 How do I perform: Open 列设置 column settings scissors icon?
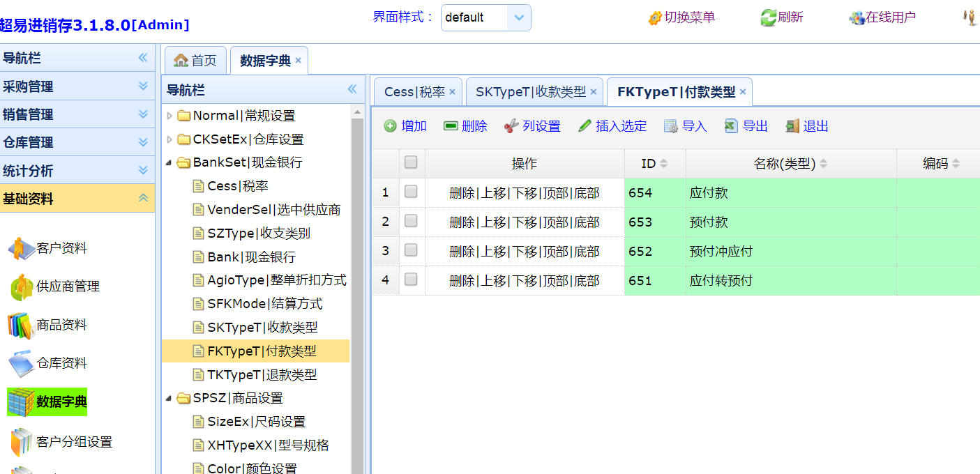tap(511, 126)
